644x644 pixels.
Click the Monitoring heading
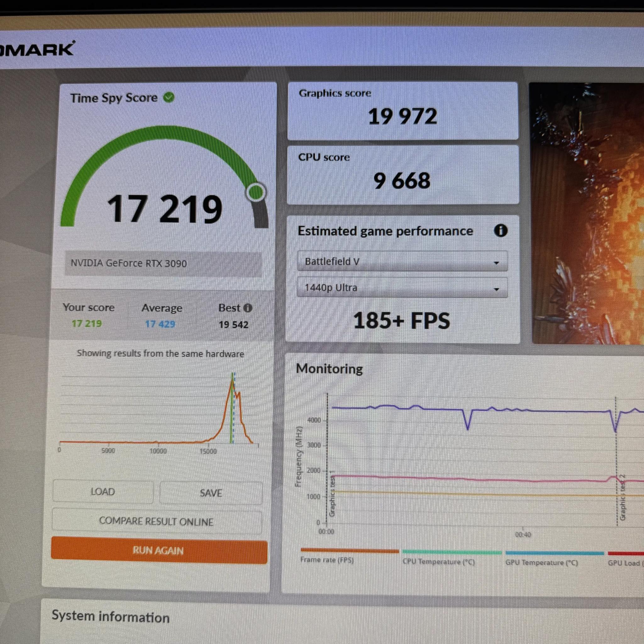point(329,369)
